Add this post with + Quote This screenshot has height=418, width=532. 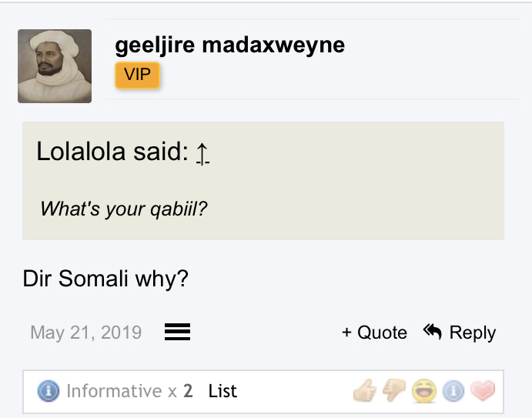[x=374, y=333]
